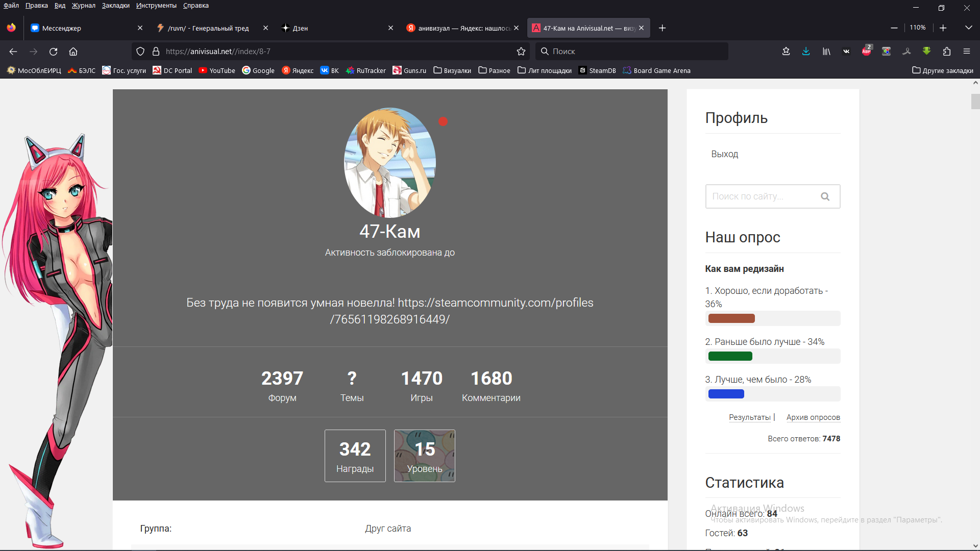Click the green poll result bar
Image resolution: width=980 pixels, height=551 pixels.
(730, 356)
